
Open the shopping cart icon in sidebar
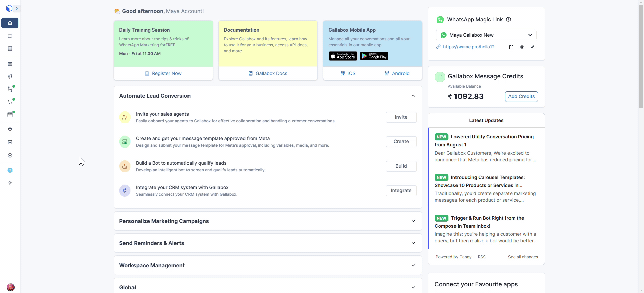(x=10, y=102)
